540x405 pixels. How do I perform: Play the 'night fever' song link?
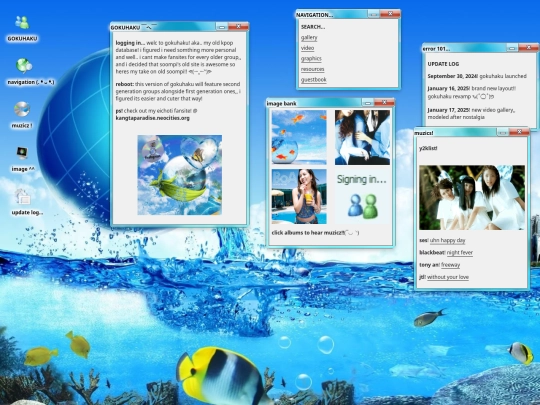460,252
